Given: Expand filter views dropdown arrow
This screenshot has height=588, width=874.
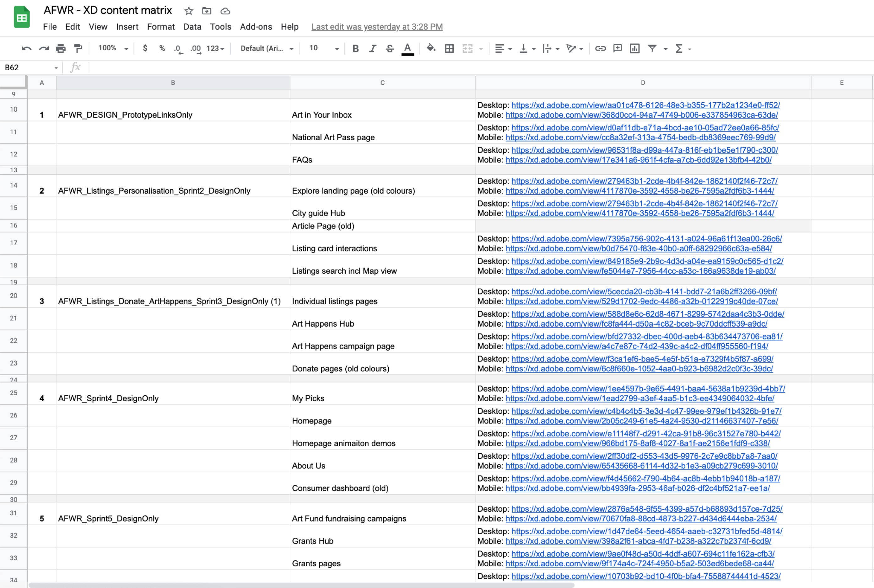Looking at the screenshot, I should pos(666,49).
